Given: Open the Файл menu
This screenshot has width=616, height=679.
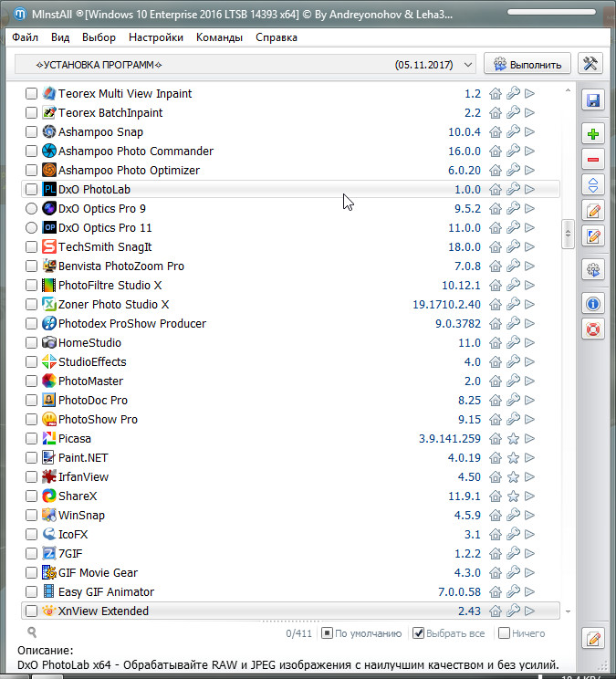Looking at the screenshot, I should [x=26, y=37].
